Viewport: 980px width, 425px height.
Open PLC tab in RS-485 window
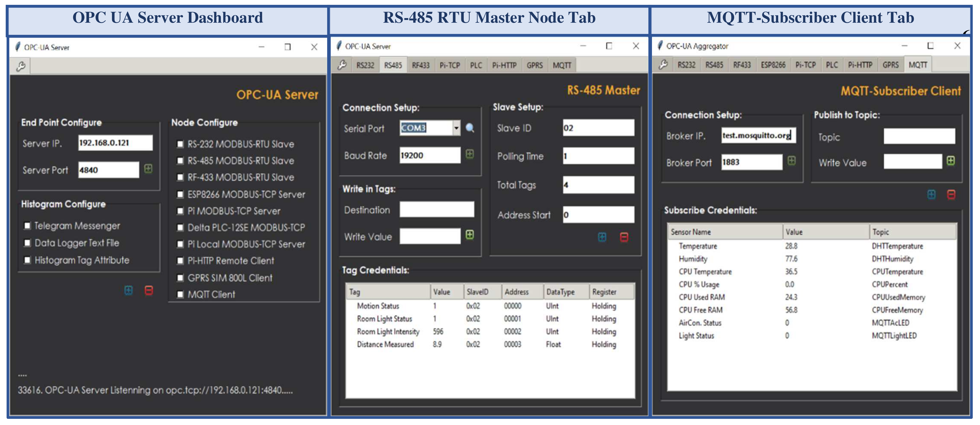(x=476, y=65)
